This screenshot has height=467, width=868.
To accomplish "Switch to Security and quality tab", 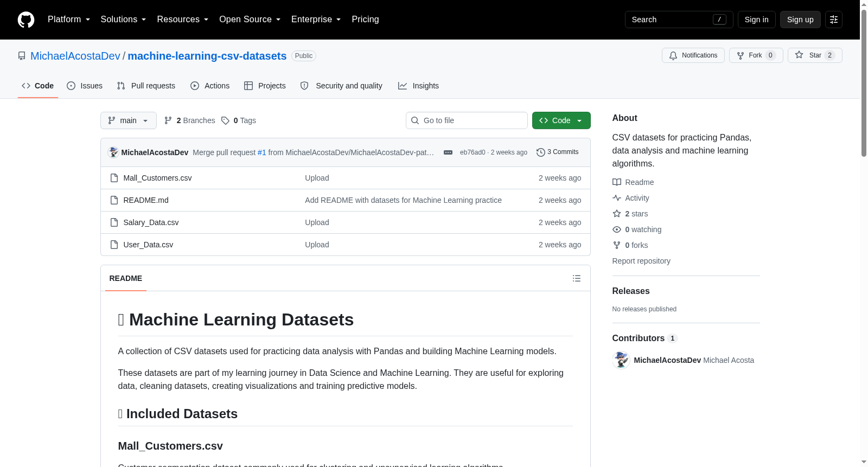I will pos(341,86).
